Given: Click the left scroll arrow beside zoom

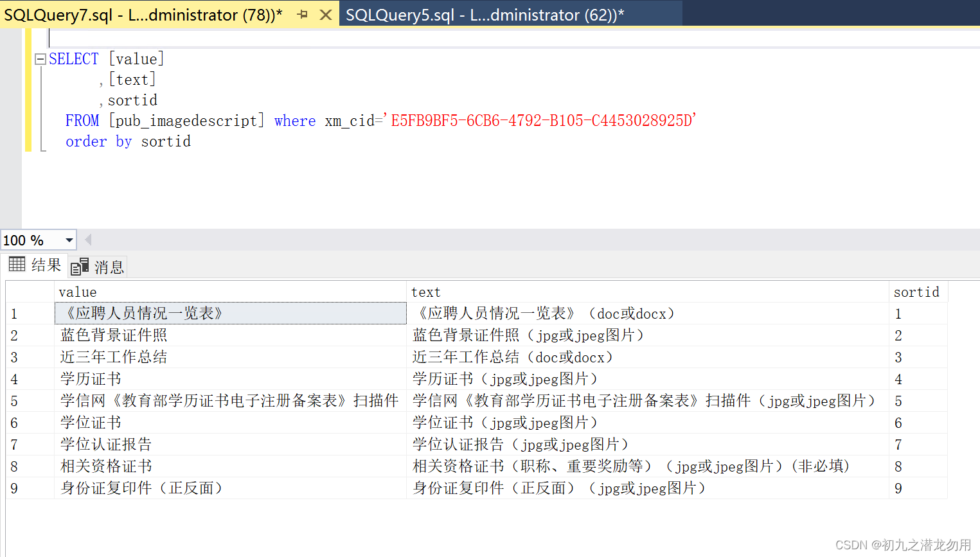Looking at the screenshot, I should point(88,240).
